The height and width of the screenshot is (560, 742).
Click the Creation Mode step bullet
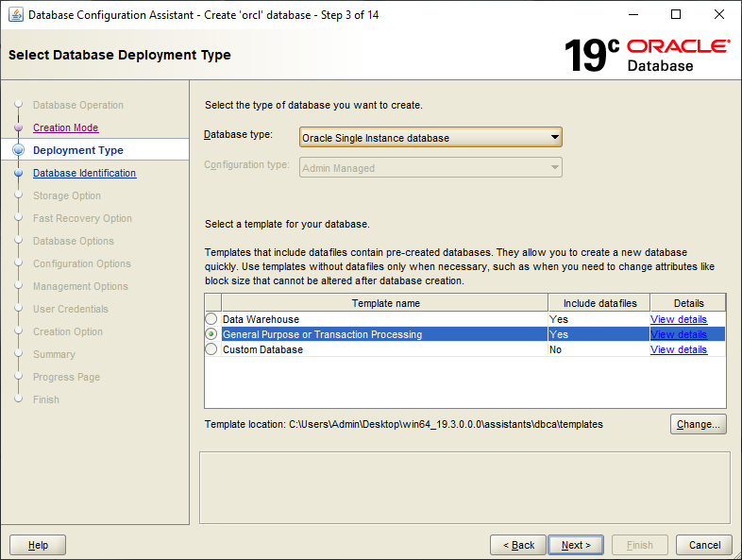pos(18,127)
